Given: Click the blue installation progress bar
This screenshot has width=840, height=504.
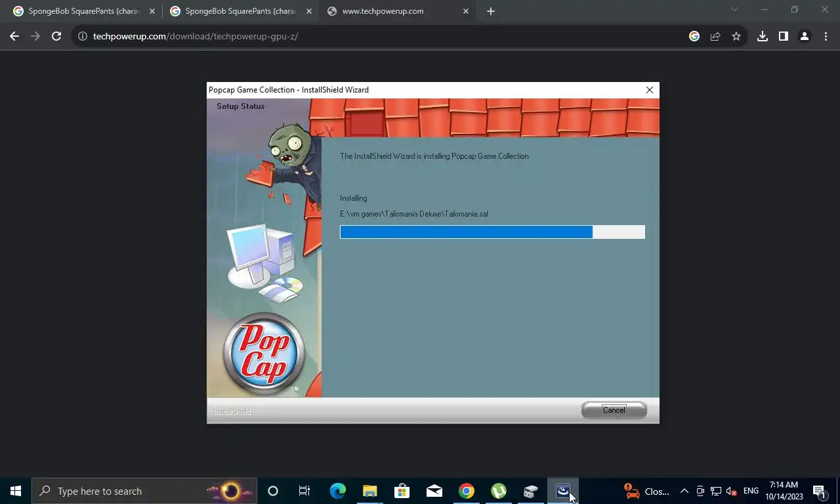Looking at the screenshot, I should pyautogui.click(x=492, y=232).
